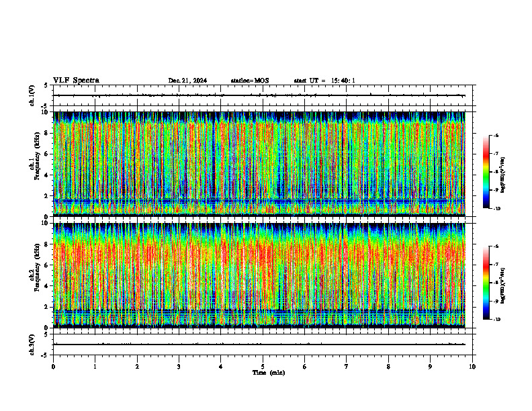
Task: Click the ch.2 spectrogram color scale bar
Action: coord(486,283)
